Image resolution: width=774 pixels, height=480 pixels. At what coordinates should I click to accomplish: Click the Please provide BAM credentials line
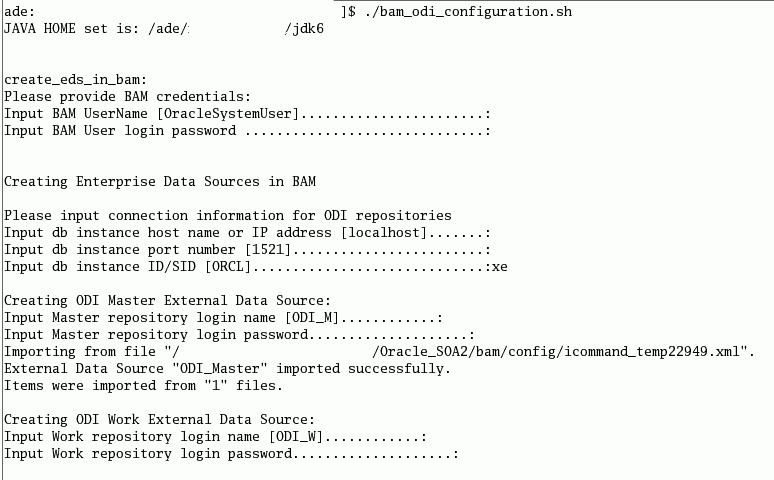127,96
